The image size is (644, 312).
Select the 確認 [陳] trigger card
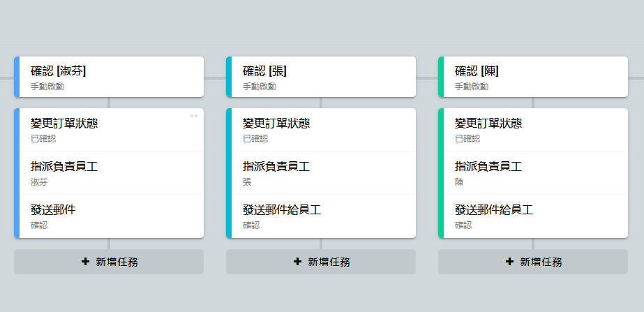(x=534, y=77)
